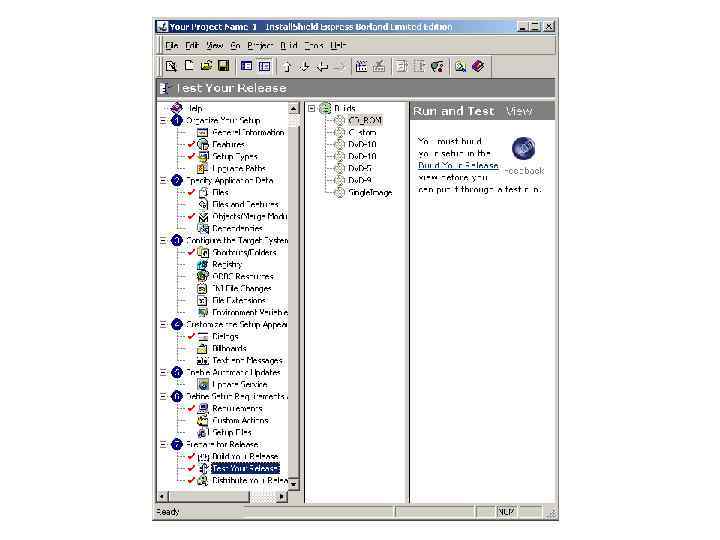Open the Help book icon in the tree
Viewport: 720px width, 540px height.
pos(176,108)
